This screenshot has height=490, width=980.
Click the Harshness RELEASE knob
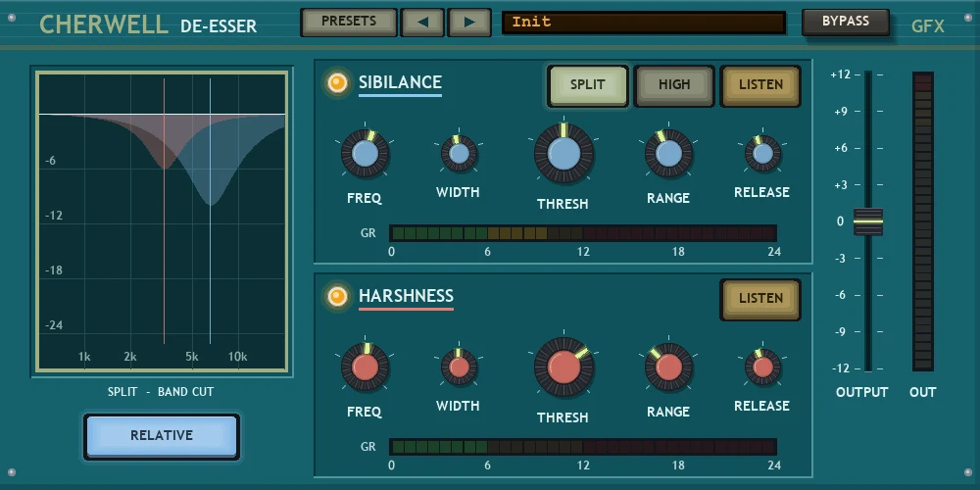click(x=763, y=367)
